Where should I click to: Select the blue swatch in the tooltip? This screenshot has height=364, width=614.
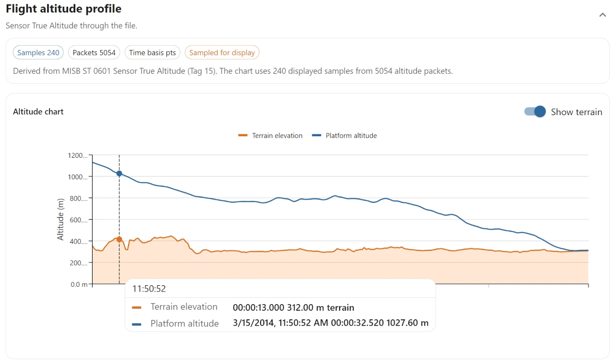(136, 323)
